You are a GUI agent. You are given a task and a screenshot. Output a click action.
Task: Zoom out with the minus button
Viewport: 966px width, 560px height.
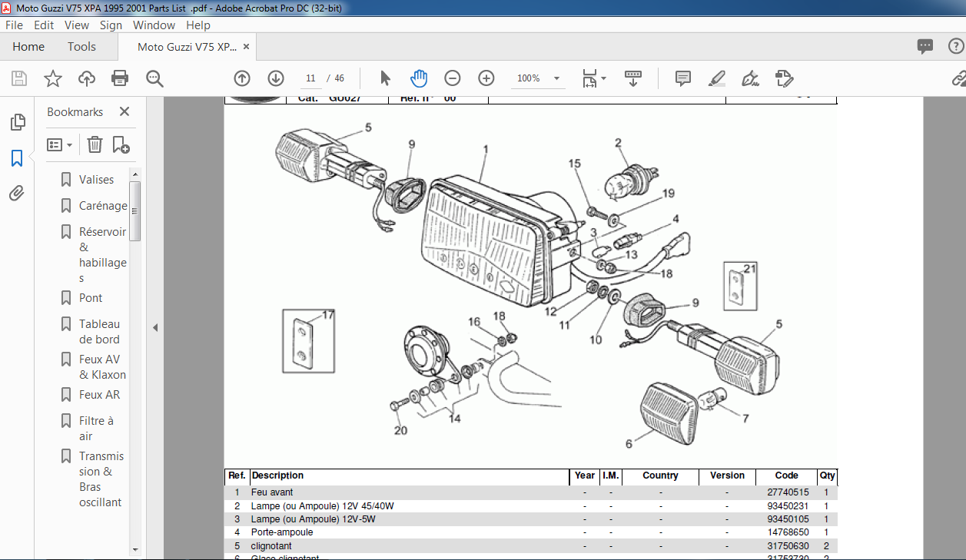point(453,78)
